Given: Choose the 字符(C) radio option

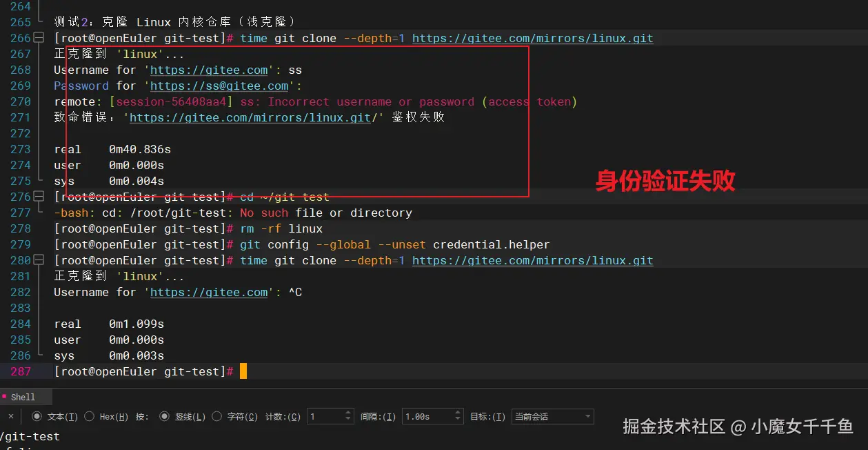Looking at the screenshot, I should coord(217,417).
